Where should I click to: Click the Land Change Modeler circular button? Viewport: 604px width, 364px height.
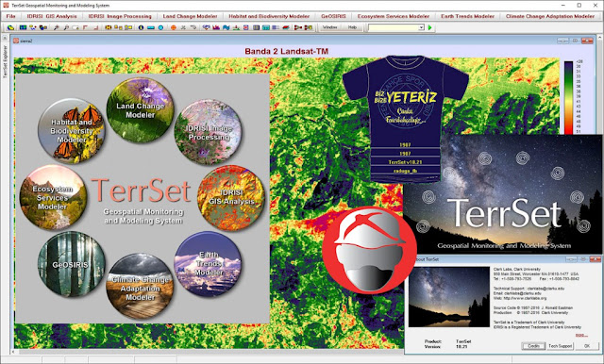point(140,110)
